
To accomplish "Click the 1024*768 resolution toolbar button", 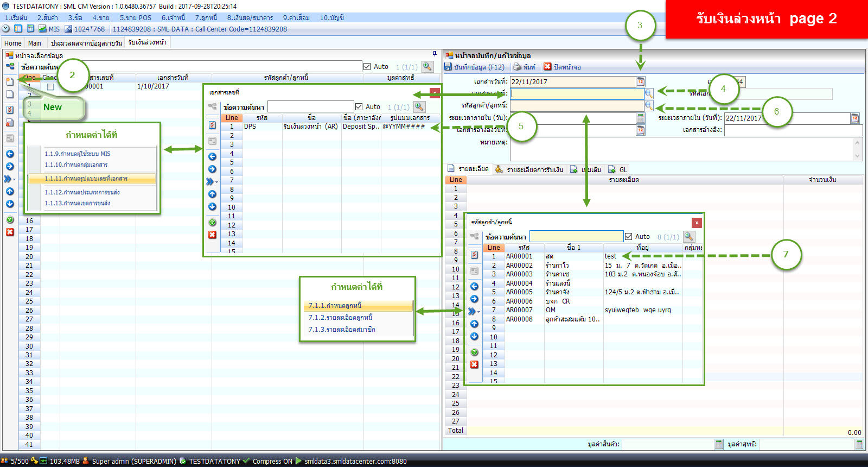I will tap(85, 29).
